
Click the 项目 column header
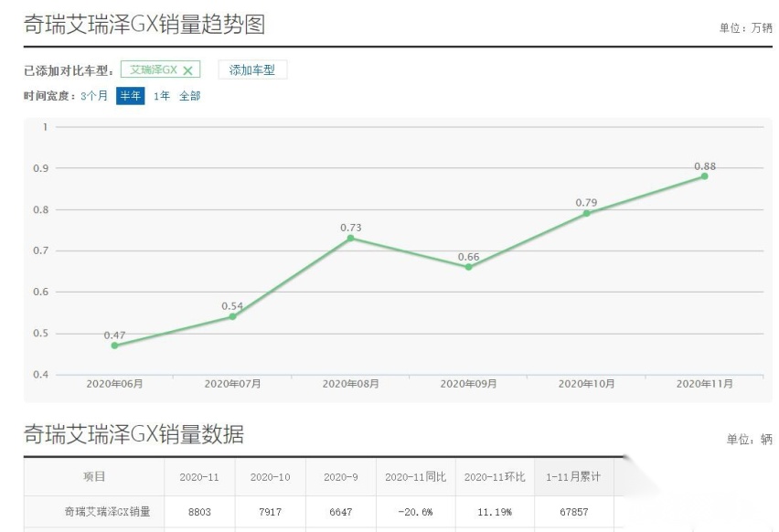point(94,477)
